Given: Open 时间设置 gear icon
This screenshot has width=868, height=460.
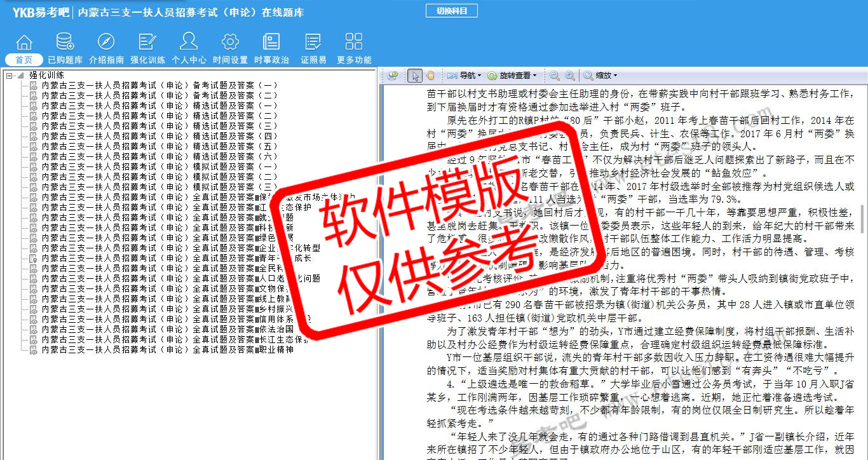Looking at the screenshot, I should coord(230,43).
